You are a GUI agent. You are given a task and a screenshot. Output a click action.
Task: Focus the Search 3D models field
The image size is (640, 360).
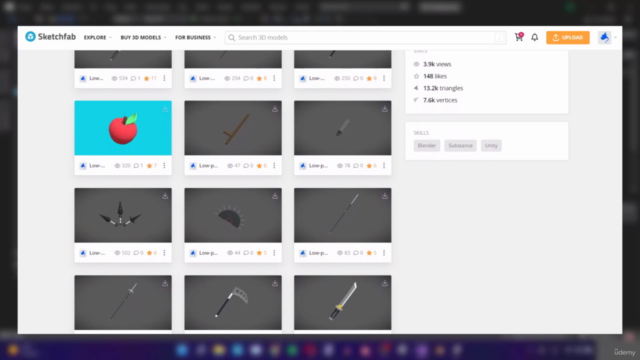[365, 38]
